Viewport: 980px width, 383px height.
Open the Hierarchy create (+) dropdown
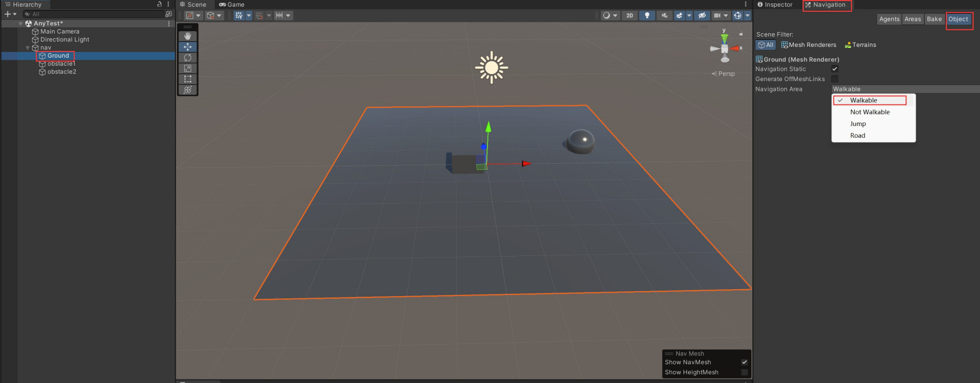click(x=10, y=14)
